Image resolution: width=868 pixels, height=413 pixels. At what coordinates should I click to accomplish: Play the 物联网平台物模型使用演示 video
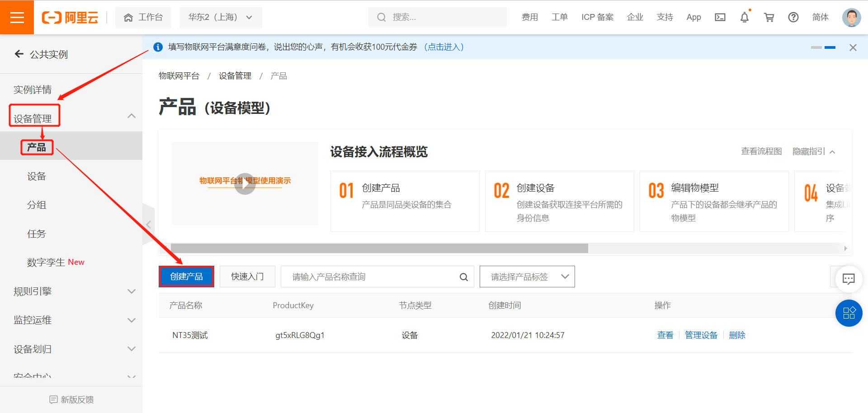[245, 184]
